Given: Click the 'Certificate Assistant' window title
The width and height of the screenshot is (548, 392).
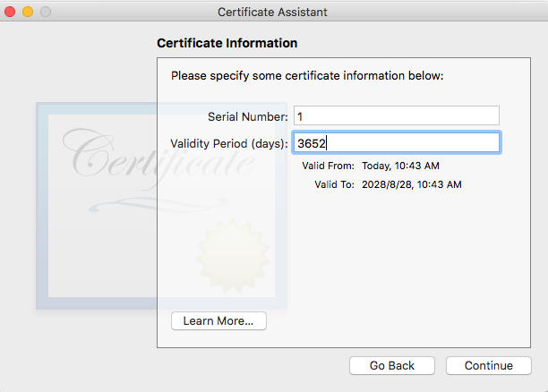Looking at the screenshot, I should pyautogui.click(x=272, y=13).
